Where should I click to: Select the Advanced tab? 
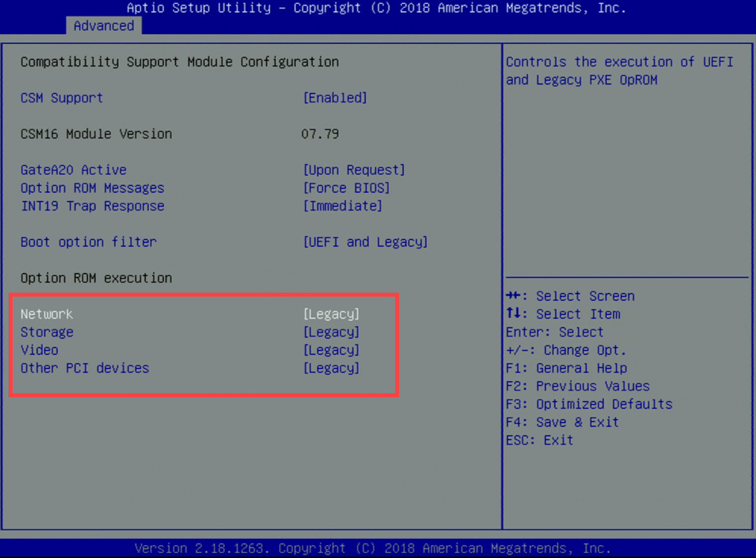click(104, 25)
